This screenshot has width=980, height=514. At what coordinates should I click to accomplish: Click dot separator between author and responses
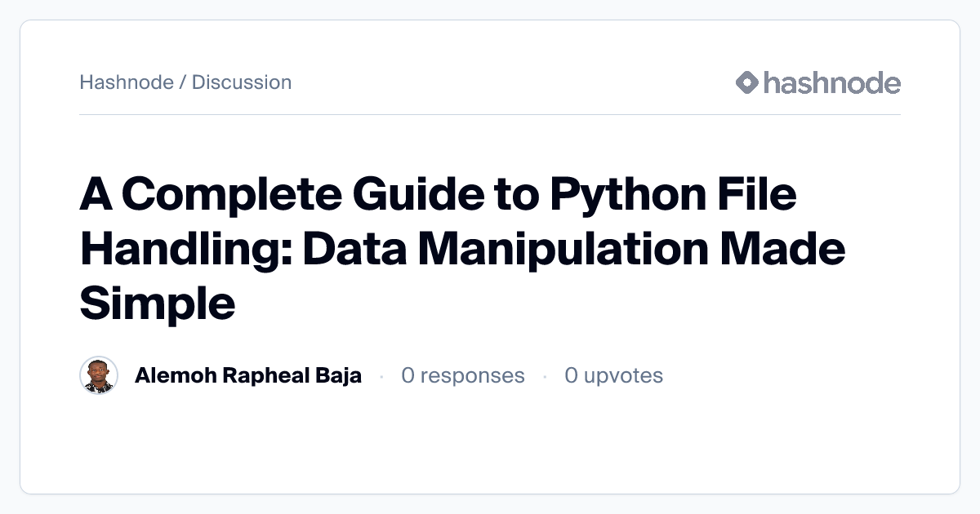pyautogui.click(x=381, y=376)
